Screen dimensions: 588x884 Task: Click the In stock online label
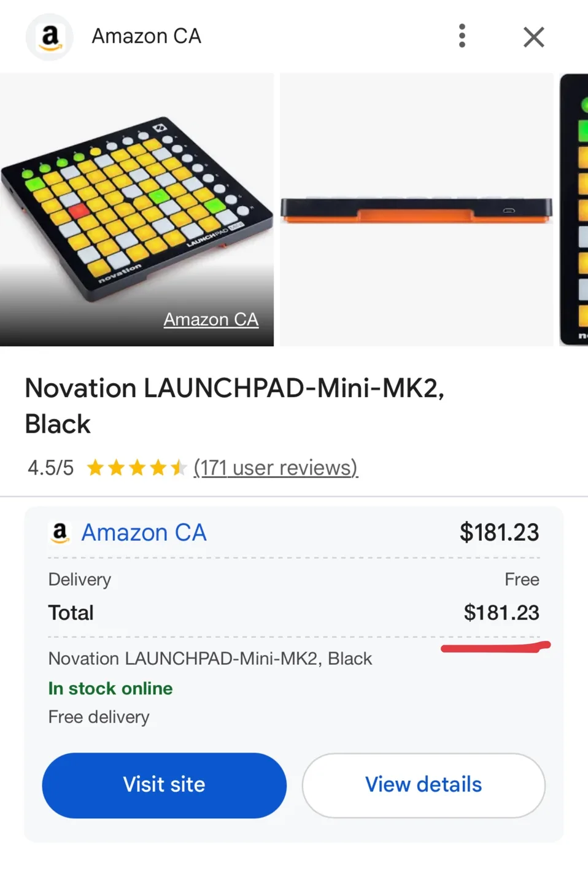click(110, 688)
